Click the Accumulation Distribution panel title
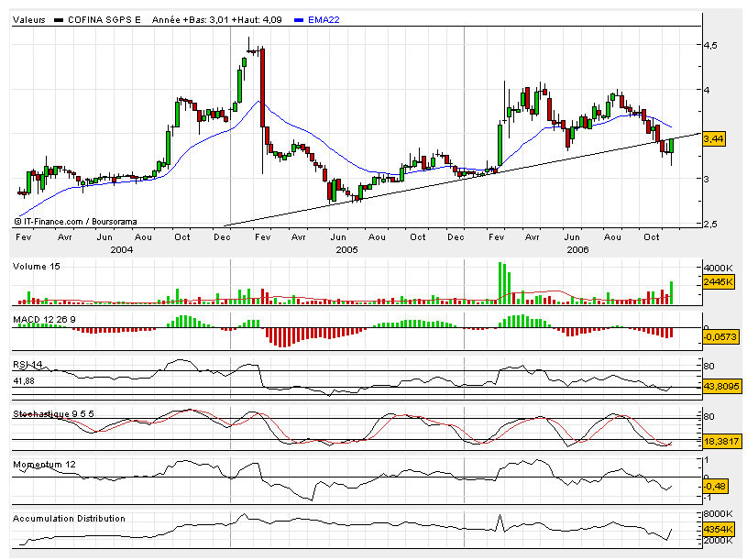Viewport: 747px width, 560px height. [x=69, y=518]
